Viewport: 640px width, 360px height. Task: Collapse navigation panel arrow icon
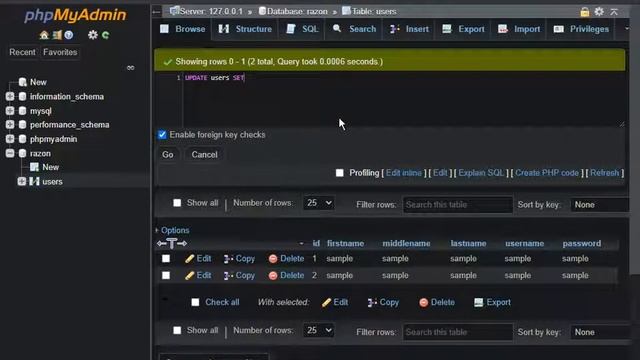tap(157, 12)
